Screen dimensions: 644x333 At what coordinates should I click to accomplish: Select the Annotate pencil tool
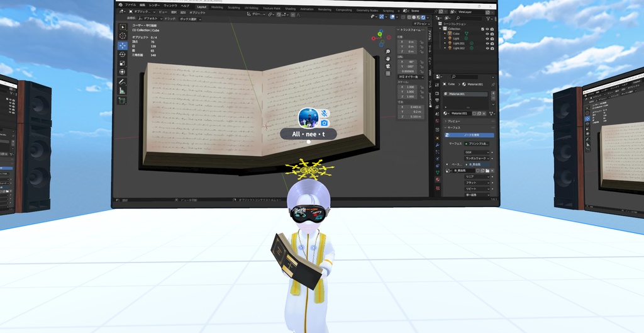(x=123, y=82)
